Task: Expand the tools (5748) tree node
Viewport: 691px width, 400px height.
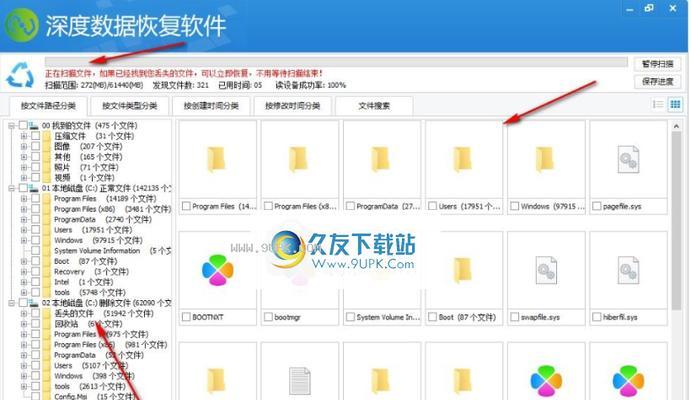Action: pos(24,293)
